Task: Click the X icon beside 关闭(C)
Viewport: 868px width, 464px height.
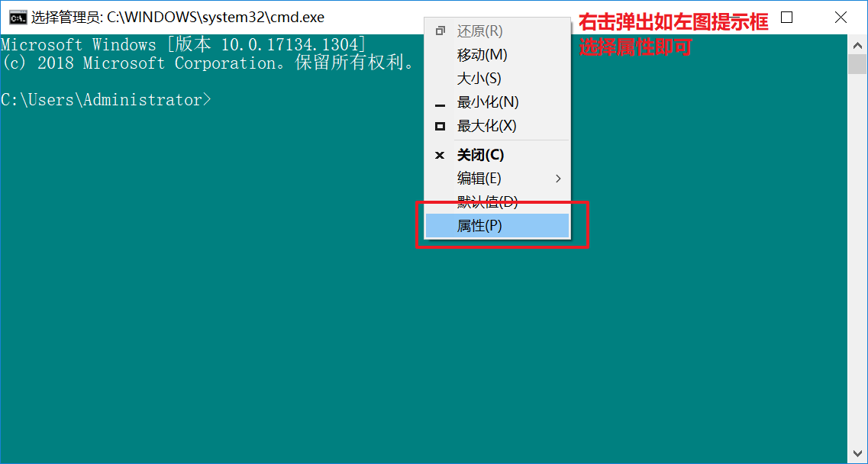Action: coord(440,154)
